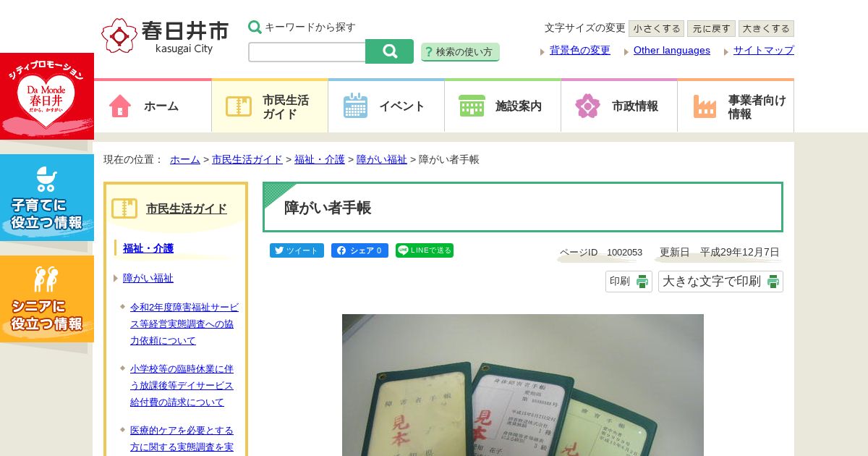This screenshot has width=868, height=456.
Task: Click the ページID 1002053 text
Action: pos(601,253)
